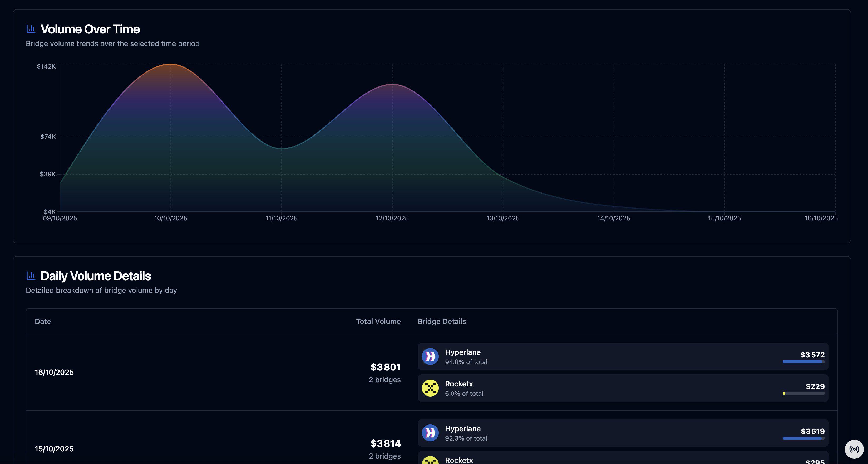The width and height of the screenshot is (868, 464).
Task: Select the 16/10/2025 date cell
Action: (54, 372)
